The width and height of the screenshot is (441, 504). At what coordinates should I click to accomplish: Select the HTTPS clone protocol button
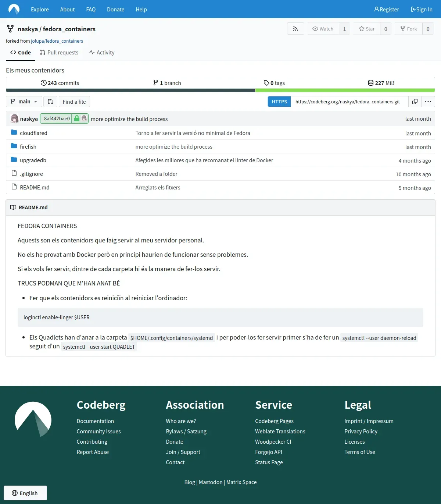tap(279, 102)
